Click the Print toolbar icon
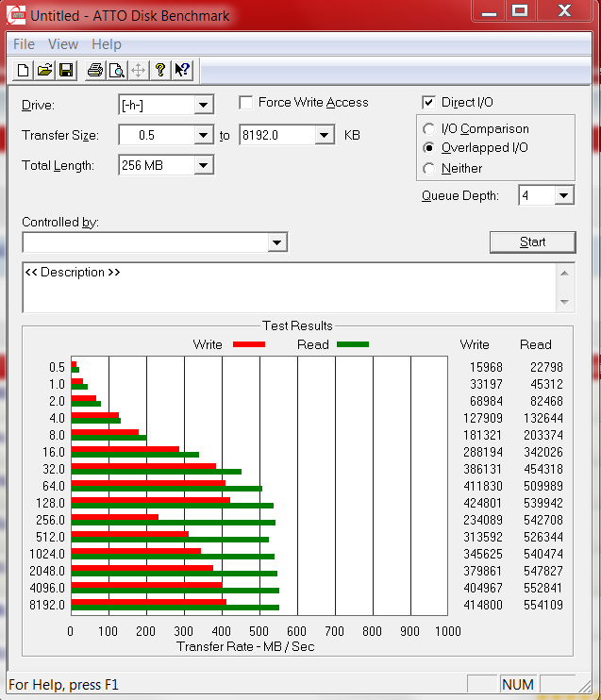Screen dimensions: 601x700 (94, 70)
